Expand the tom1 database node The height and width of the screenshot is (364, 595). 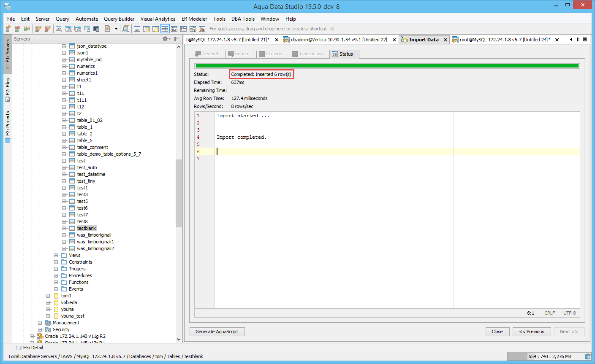click(x=48, y=296)
